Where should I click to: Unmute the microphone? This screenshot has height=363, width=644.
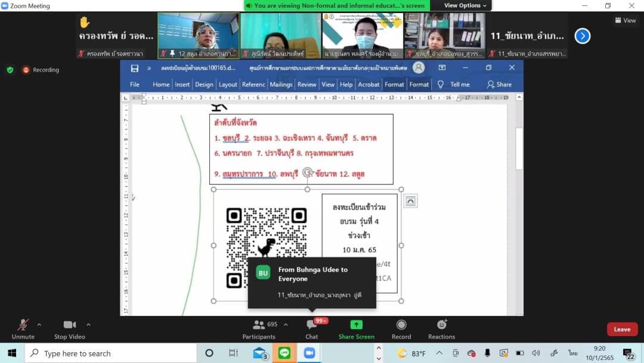23,325
